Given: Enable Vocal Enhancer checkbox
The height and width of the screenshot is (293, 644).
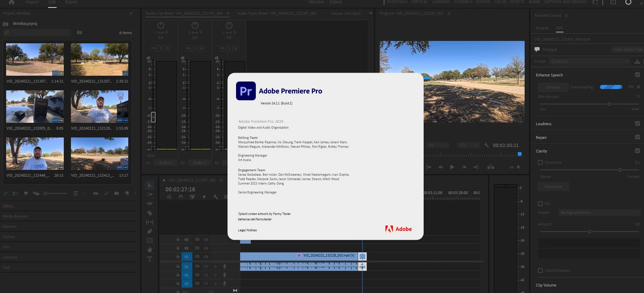Looking at the screenshot, I should tap(540, 270).
